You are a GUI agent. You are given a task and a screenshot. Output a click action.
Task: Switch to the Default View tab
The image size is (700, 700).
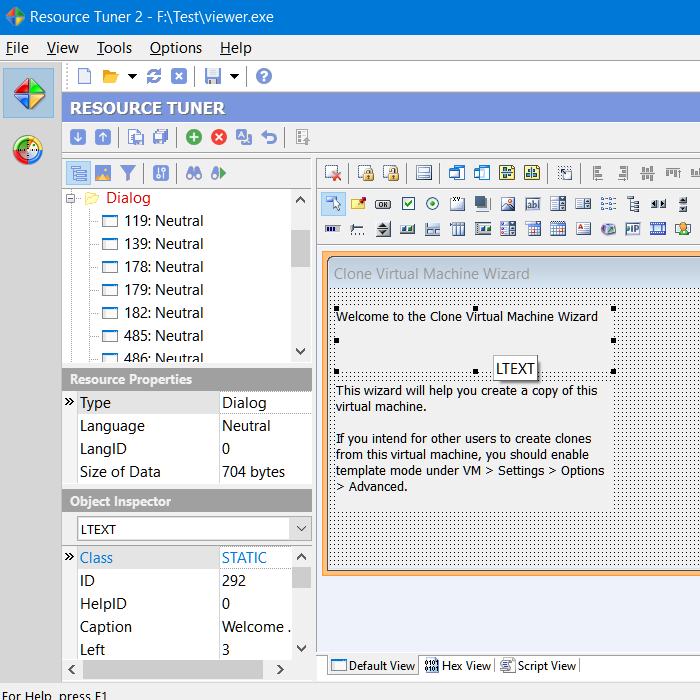(x=373, y=666)
